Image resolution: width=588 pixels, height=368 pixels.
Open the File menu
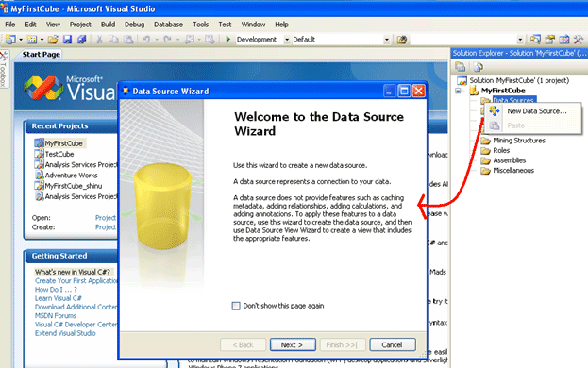[x=10, y=25]
